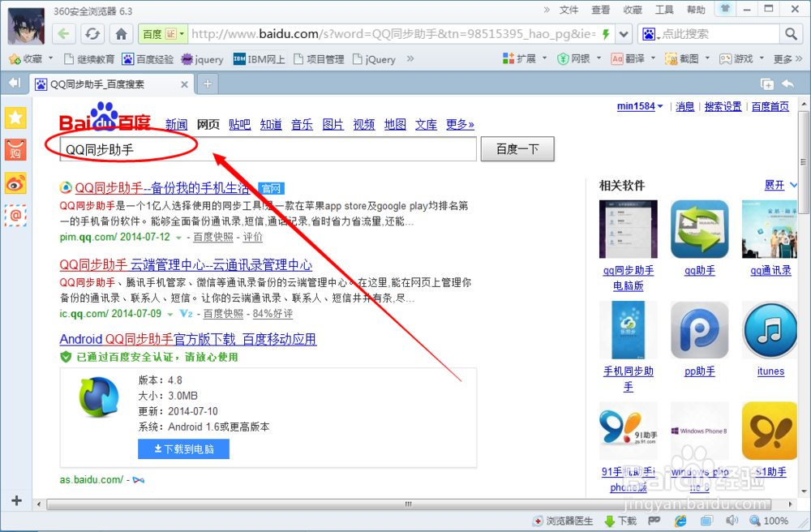Toggle the lightning speed mode in address bar

607,34
